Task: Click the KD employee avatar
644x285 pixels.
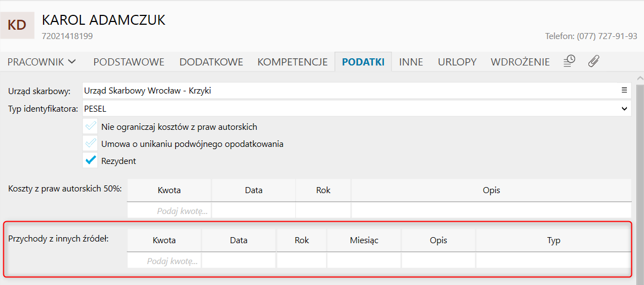Action: pyautogui.click(x=18, y=25)
